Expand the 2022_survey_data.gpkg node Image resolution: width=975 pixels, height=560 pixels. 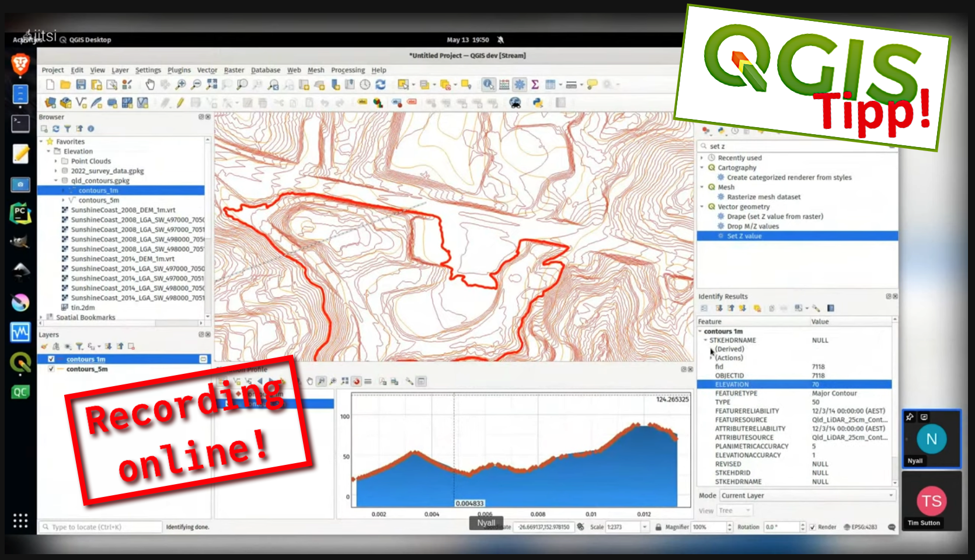click(56, 171)
